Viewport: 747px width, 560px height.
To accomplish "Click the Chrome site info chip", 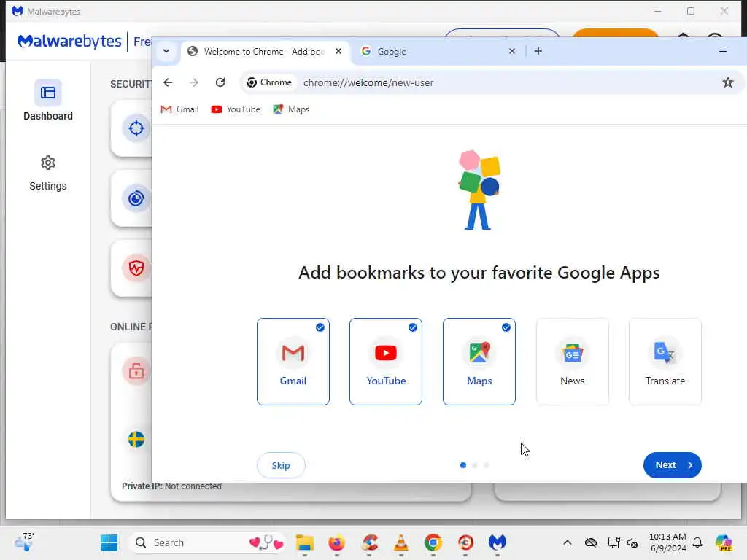I will click(x=269, y=82).
